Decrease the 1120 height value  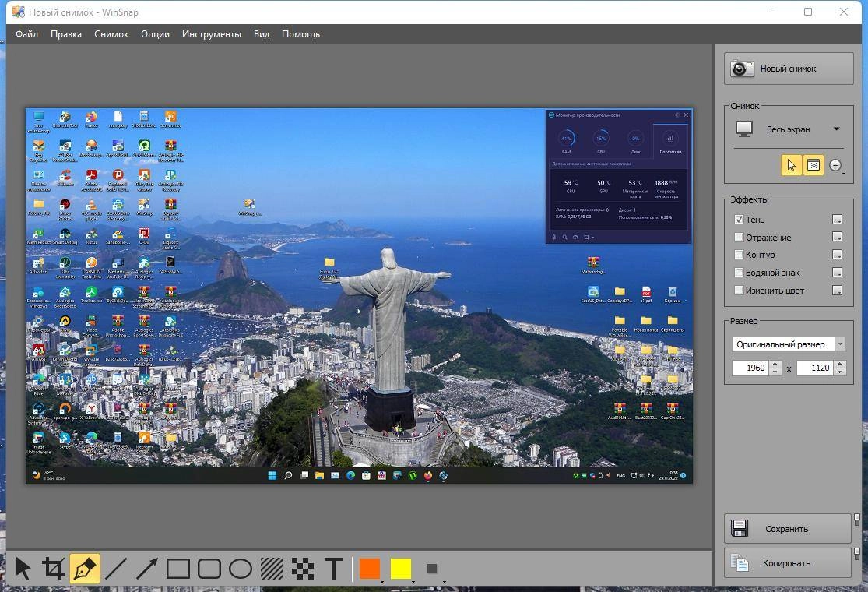click(x=840, y=372)
